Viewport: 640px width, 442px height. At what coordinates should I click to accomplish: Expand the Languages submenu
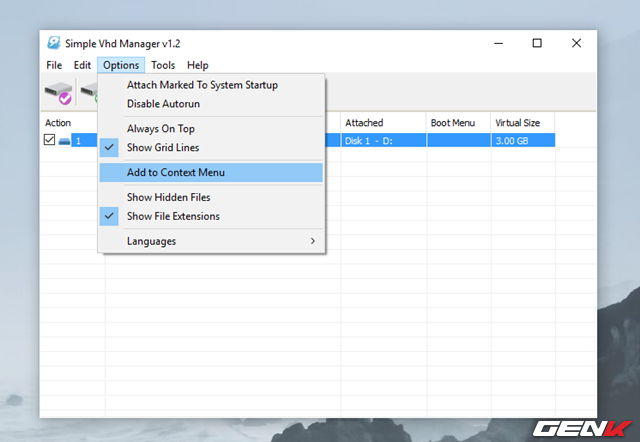pyautogui.click(x=211, y=241)
